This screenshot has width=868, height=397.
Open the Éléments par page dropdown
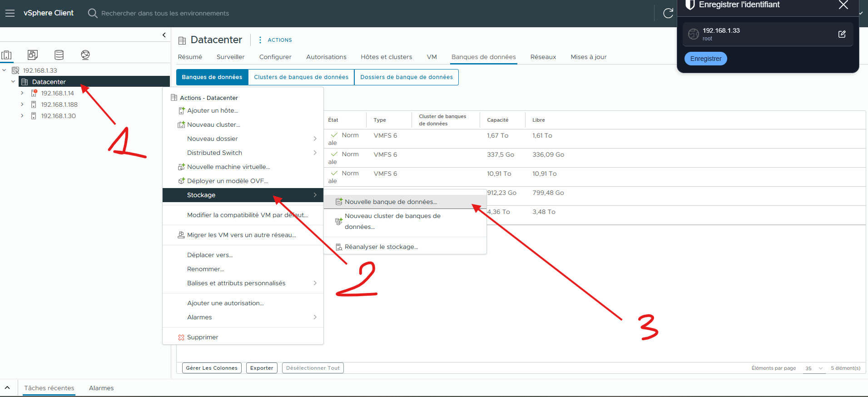tap(814, 368)
